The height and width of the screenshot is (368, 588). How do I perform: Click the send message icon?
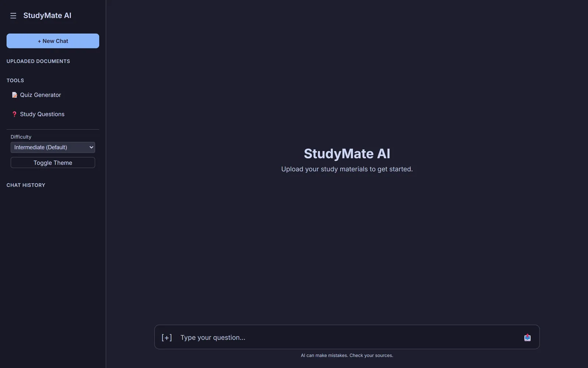point(527,337)
